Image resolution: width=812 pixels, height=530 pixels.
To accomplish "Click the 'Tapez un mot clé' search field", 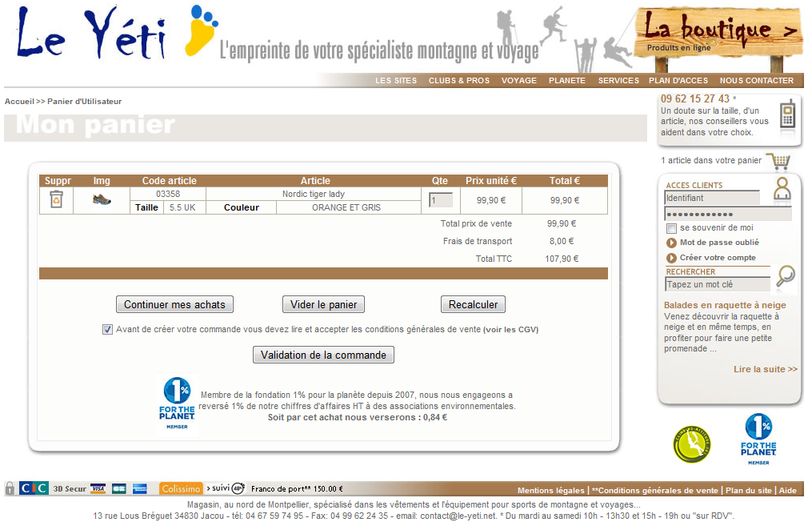I will click(718, 284).
